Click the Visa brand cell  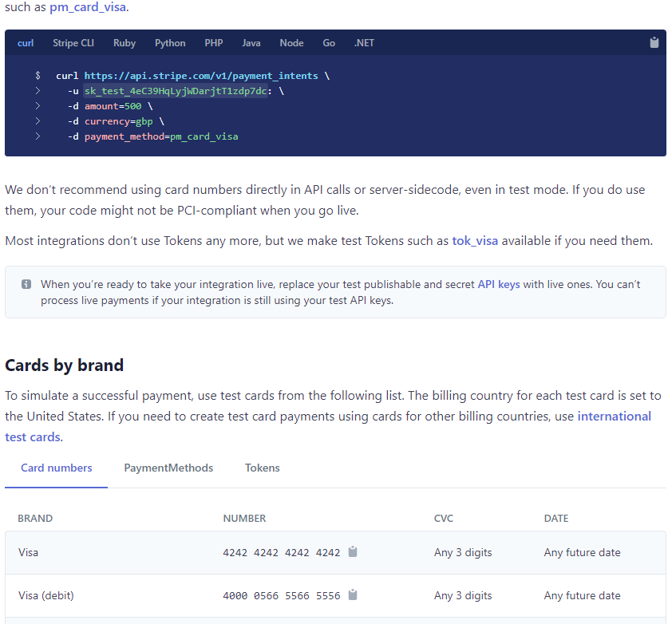click(x=28, y=552)
